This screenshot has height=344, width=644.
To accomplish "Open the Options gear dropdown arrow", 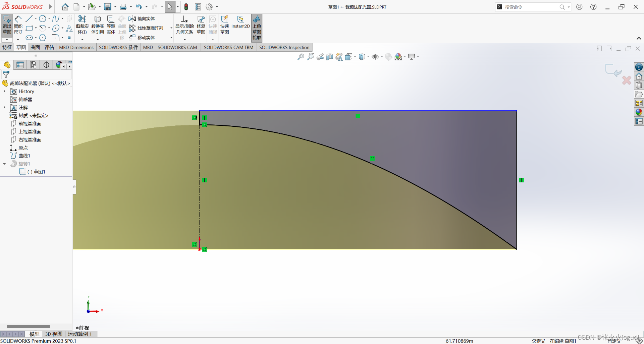I will coord(217,7).
